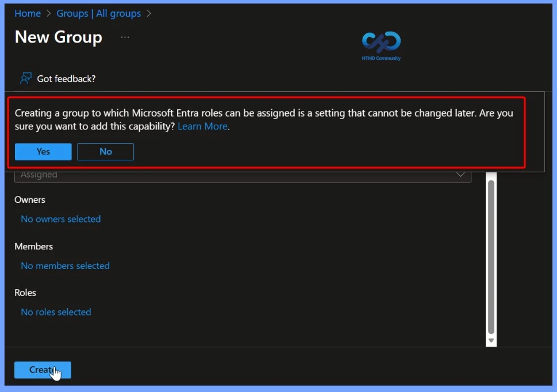
Task: Open the Learn More link
Action: 202,126
